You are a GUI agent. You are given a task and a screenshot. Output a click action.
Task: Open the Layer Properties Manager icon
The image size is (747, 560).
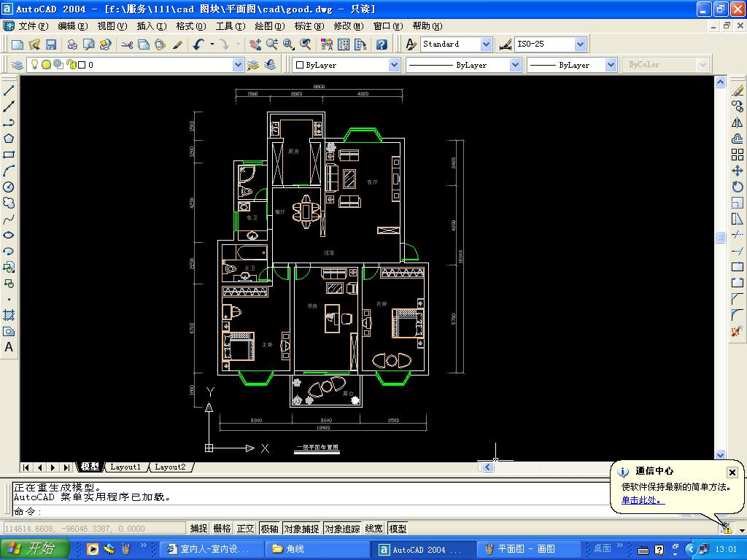point(18,65)
